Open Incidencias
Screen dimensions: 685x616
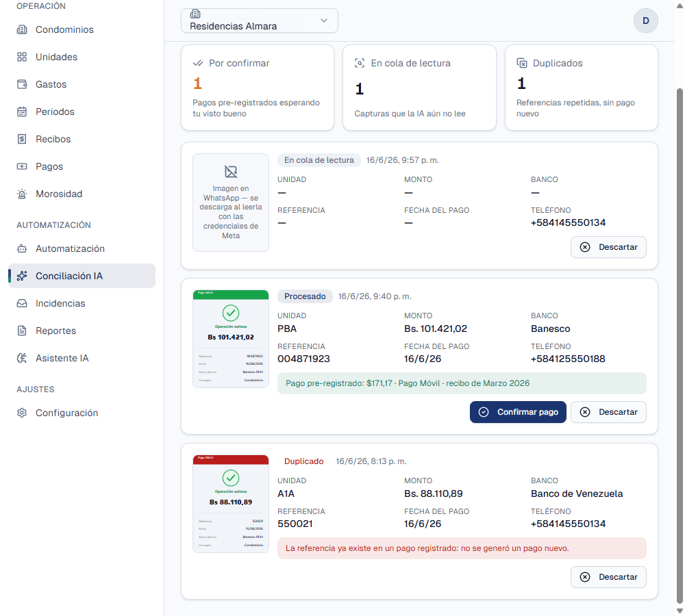click(82, 303)
